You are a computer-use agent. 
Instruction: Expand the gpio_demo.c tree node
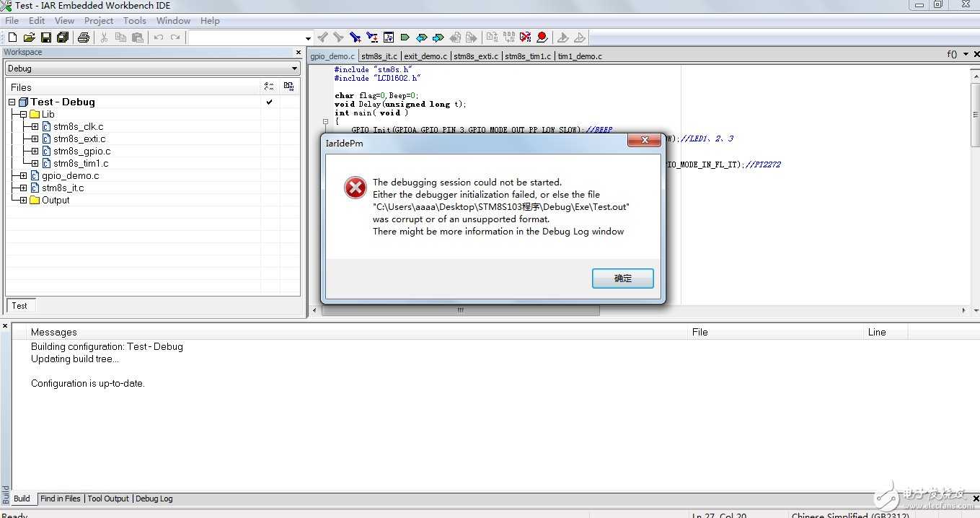coord(23,176)
